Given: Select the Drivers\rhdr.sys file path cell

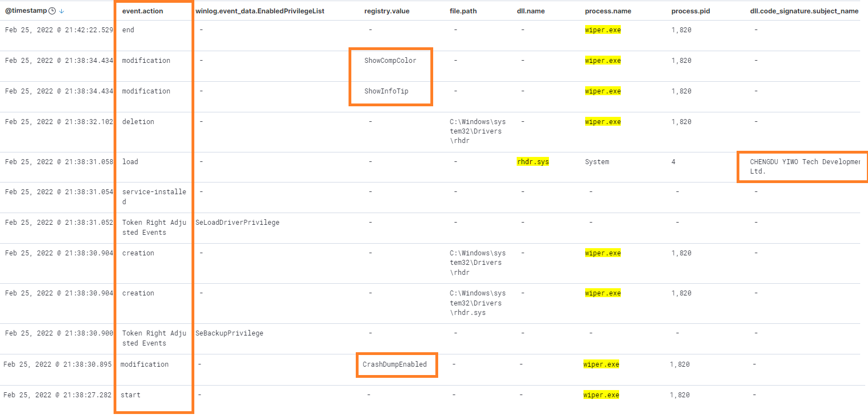Looking at the screenshot, I should (x=478, y=303).
